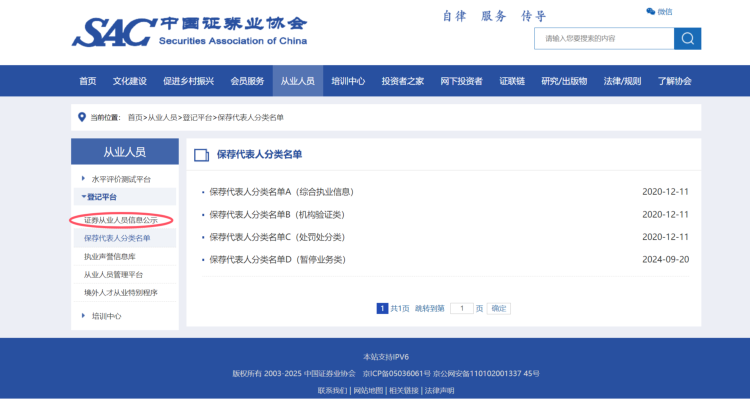Click the search input box in header
Screen dimensions: 750x417
pos(603,38)
